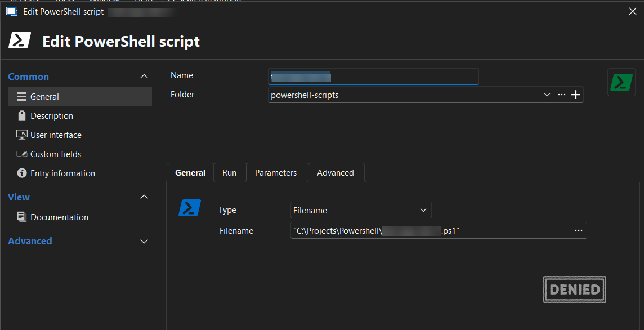The height and width of the screenshot is (330, 644).
Task: Click the Common section heading
Action: coord(28,77)
